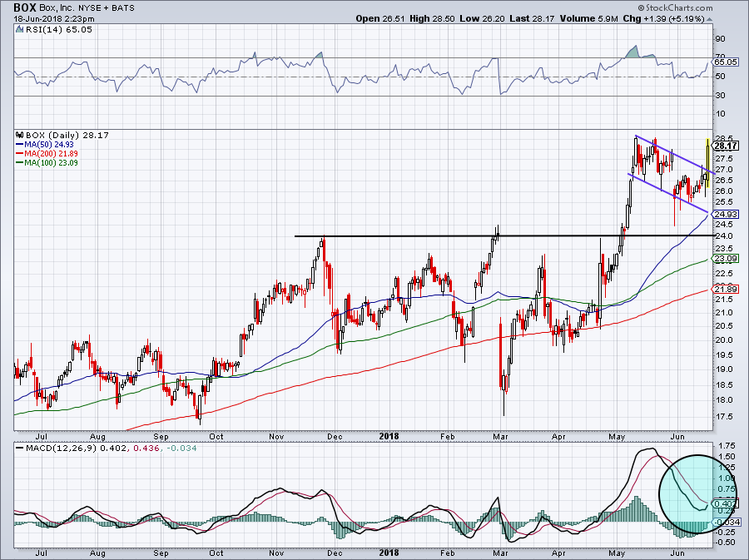The width and height of the screenshot is (749, 560).
Task: Click the 90 RSI axis label
Action: pos(721,39)
